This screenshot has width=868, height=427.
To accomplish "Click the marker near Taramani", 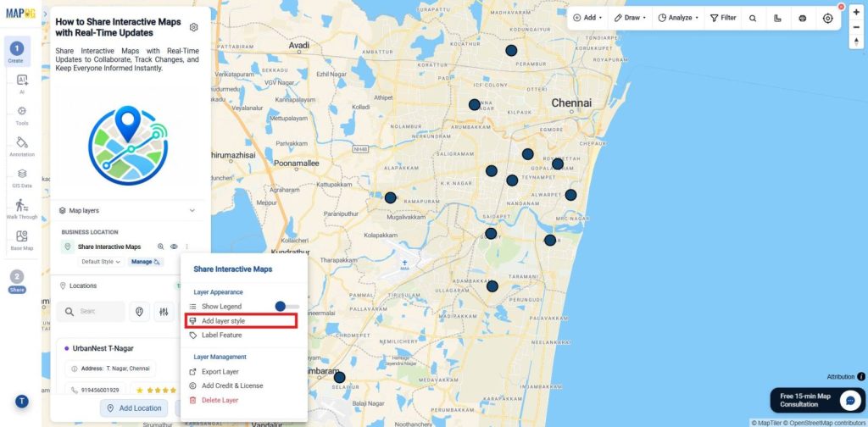I will click(492, 286).
